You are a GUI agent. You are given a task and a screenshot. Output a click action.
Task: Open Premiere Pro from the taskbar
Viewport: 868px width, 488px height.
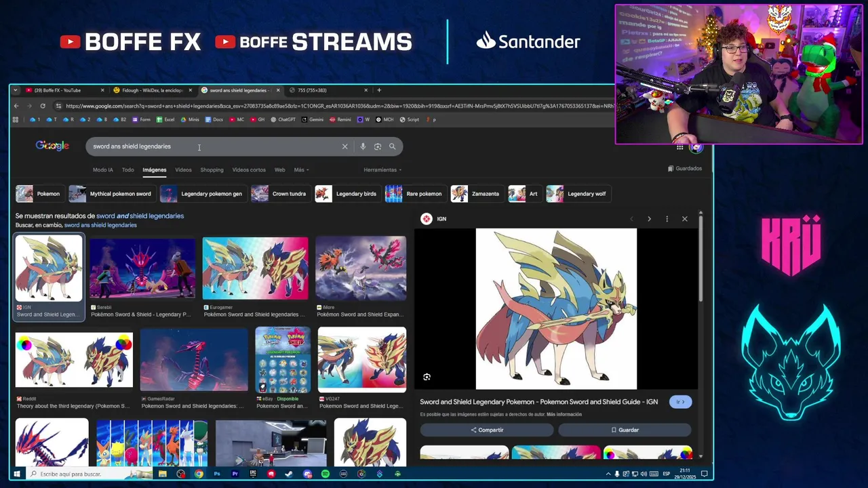point(235,474)
